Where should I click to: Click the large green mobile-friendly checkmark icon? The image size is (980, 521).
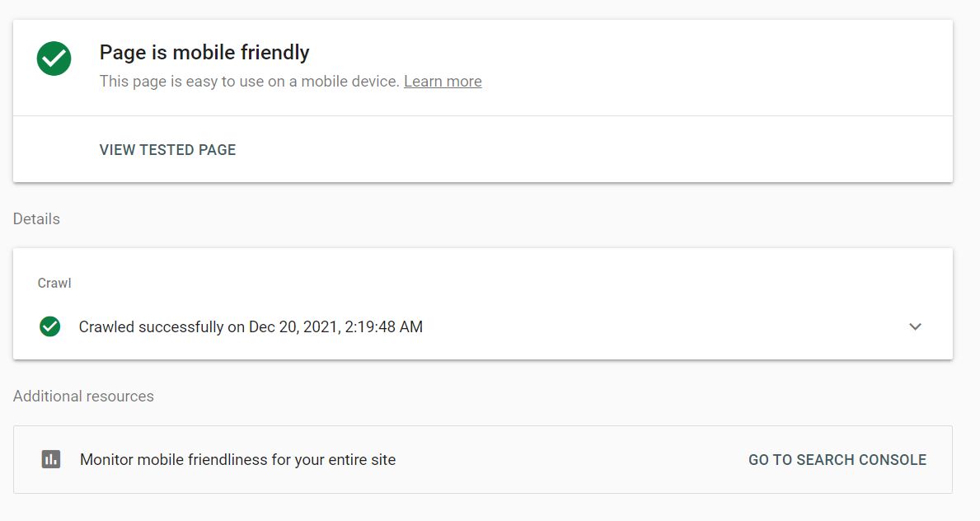pyautogui.click(x=54, y=59)
